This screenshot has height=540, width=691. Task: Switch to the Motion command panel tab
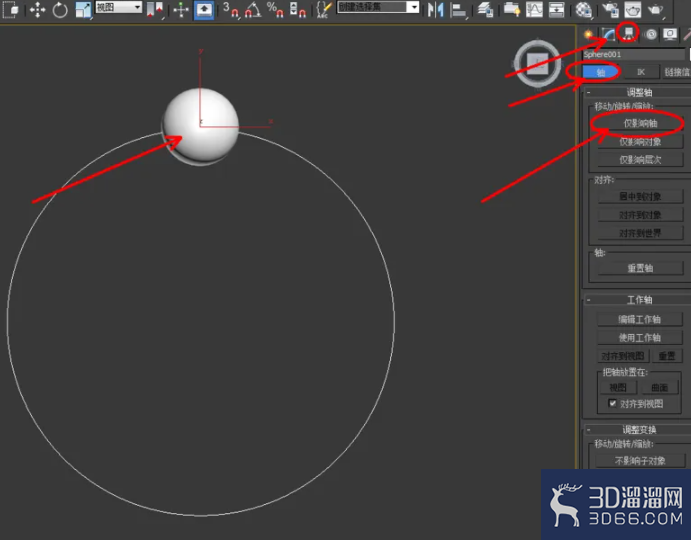[650, 34]
